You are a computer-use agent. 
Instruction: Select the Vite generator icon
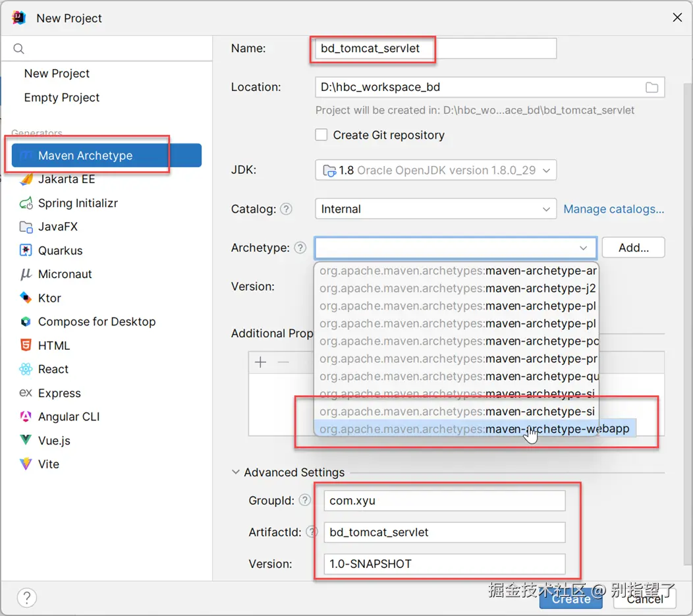coord(26,464)
